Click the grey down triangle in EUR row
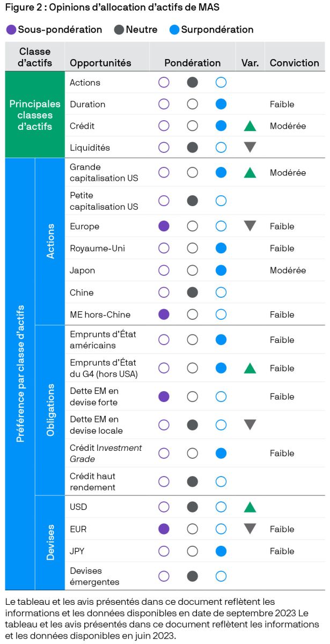330x644 pixels. [250, 529]
